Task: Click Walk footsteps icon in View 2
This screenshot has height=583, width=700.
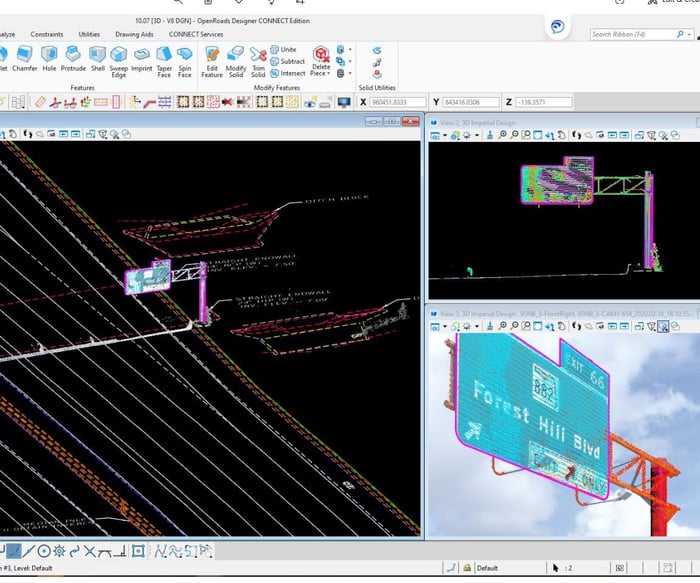Action: [x=576, y=135]
